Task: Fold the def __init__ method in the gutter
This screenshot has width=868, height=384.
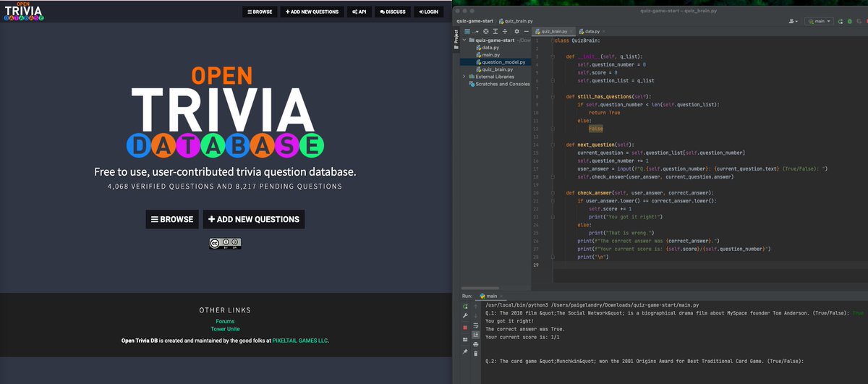Action: (552, 56)
